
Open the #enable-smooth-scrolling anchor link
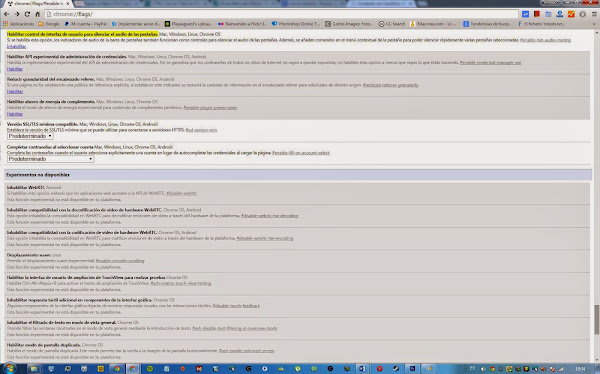120,261
